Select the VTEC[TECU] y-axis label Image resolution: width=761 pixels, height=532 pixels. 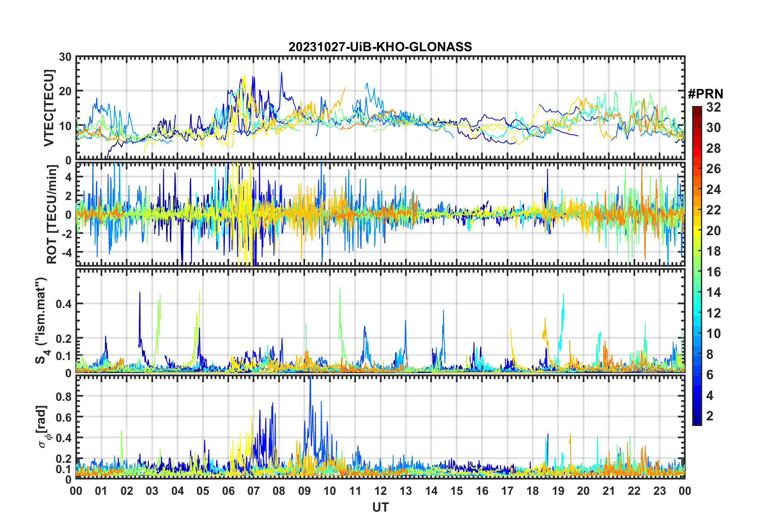(x=49, y=108)
